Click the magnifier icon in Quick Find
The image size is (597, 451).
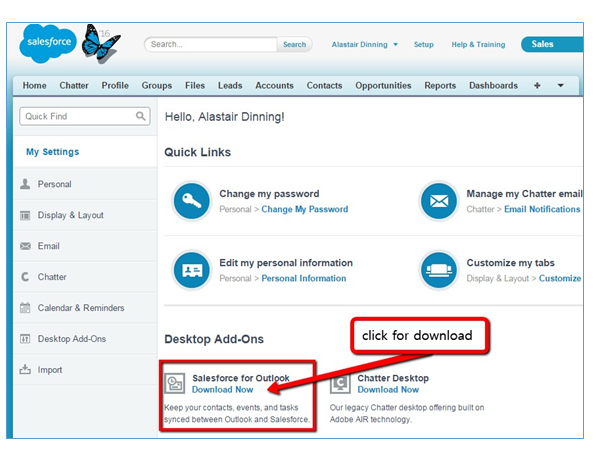140,116
